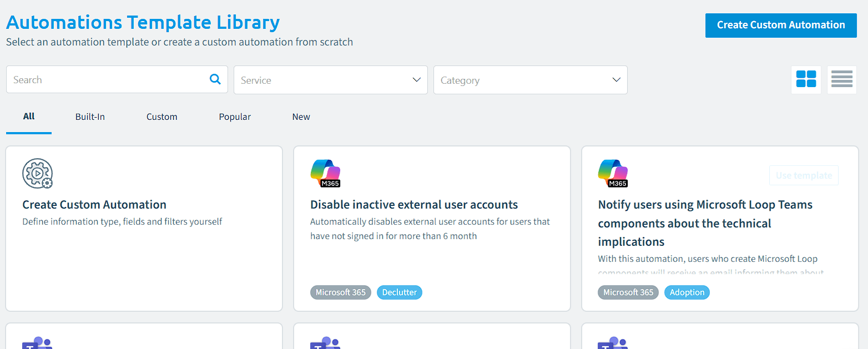The height and width of the screenshot is (349, 868).
Task: Open the Category dropdown
Action: [531, 80]
